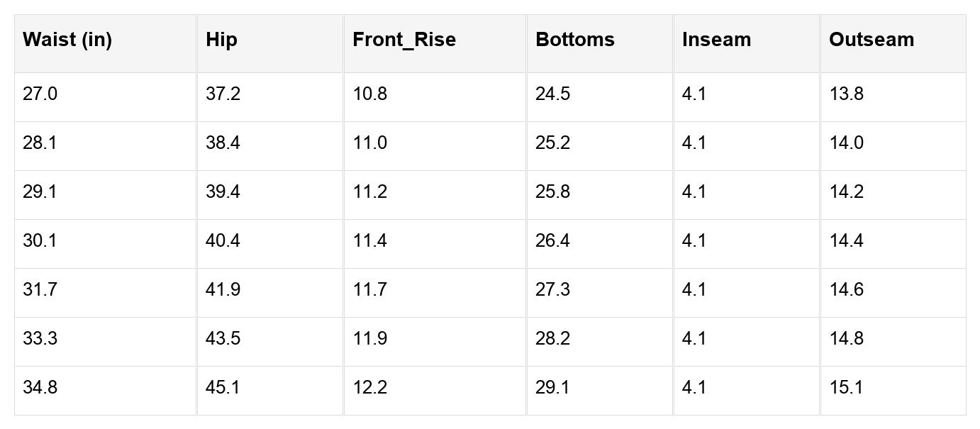This screenshot has width=980, height=429.
Task: Click front rise cell showing 12.2
Action: 435,391
